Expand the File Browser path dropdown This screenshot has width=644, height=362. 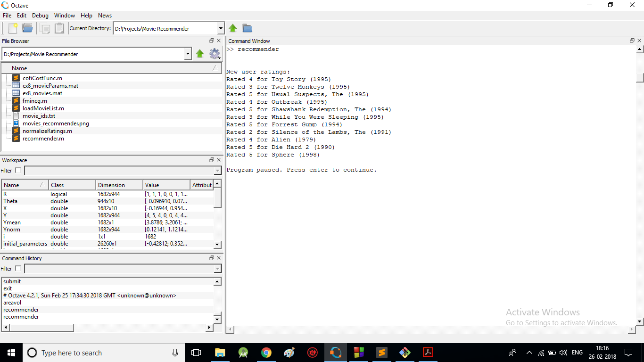(188, 54)
